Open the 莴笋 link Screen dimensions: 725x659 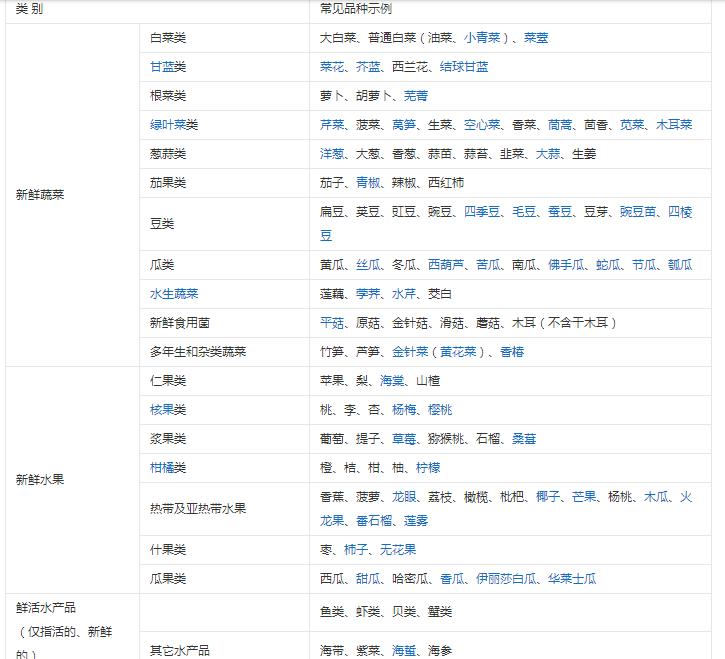404,125
